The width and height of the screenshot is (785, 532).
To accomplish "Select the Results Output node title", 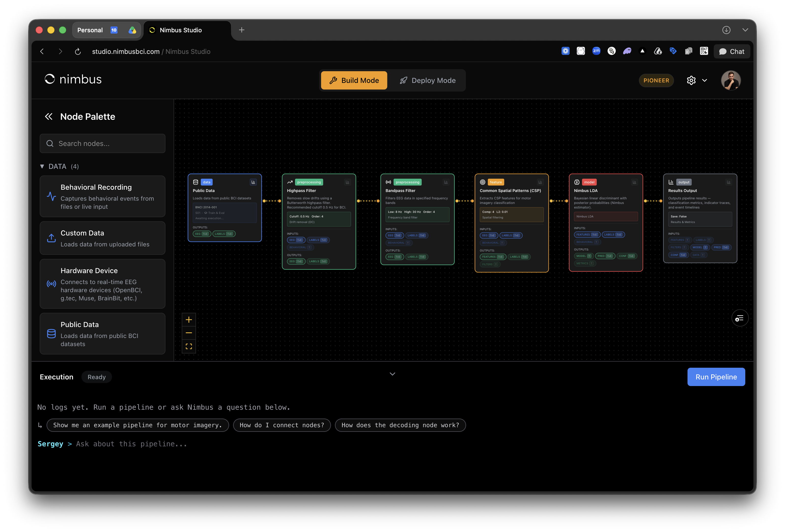I will tap(682, 191).
